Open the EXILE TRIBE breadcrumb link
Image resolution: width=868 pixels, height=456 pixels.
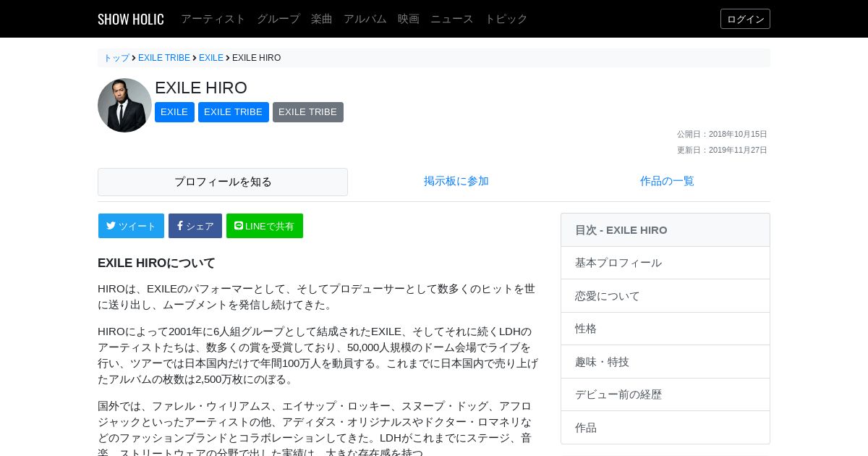click(x=164, y=58)
